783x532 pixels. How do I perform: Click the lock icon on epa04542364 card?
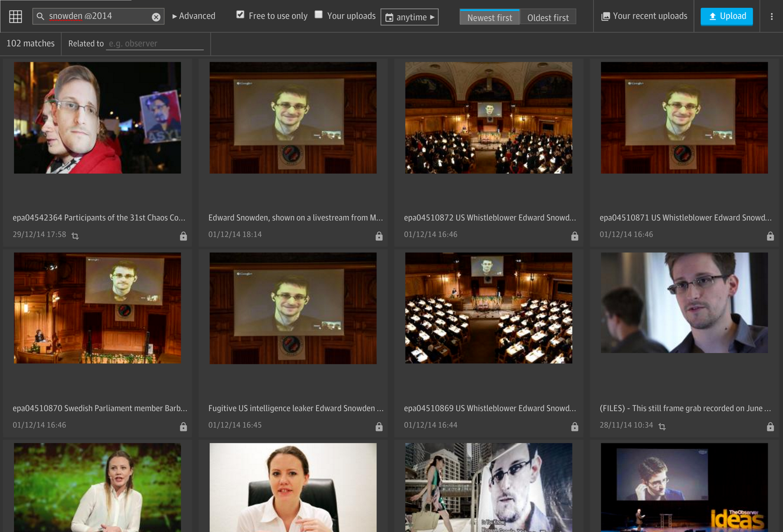(x=183, y=236)
